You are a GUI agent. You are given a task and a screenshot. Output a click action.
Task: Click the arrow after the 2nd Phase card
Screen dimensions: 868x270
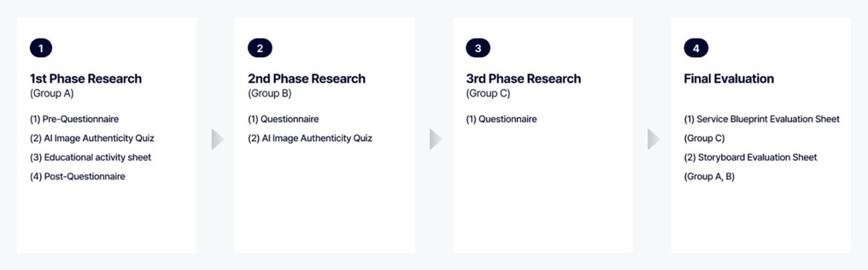click(435, 139)
